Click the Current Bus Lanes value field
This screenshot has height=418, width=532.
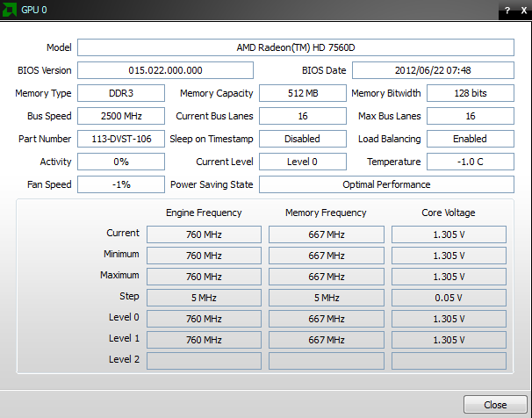point(303,116)
